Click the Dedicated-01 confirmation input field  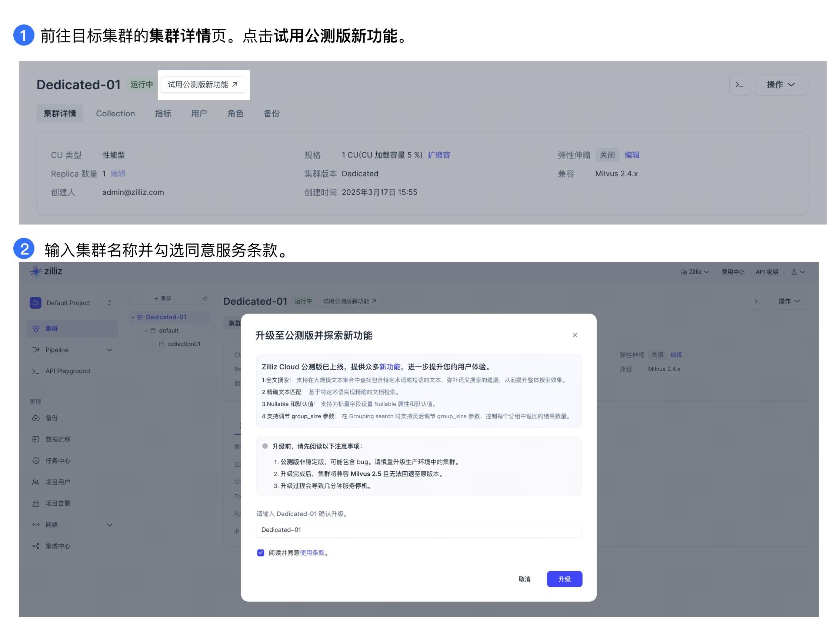pyautogui.click(x=419, y=530)
